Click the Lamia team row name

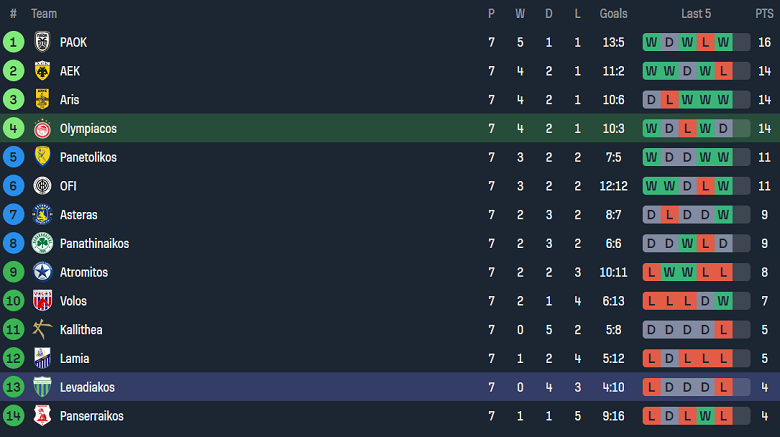tap(74, 358)
